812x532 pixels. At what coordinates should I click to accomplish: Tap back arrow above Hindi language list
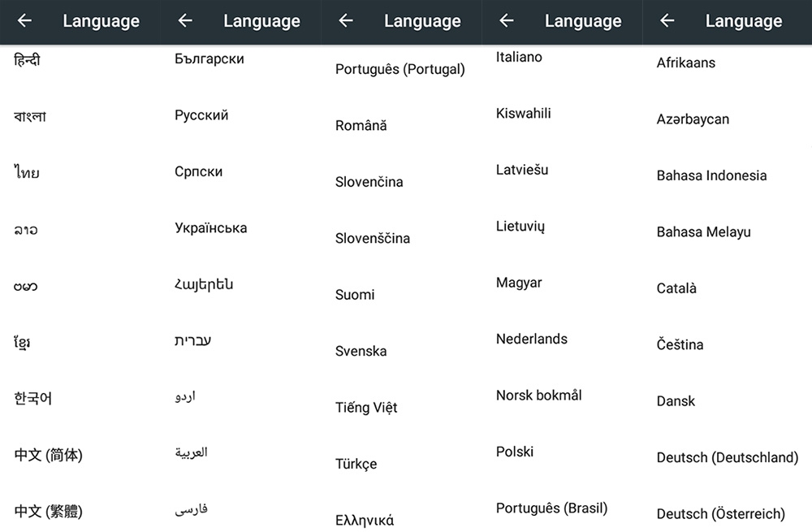(x=24, y=21)
